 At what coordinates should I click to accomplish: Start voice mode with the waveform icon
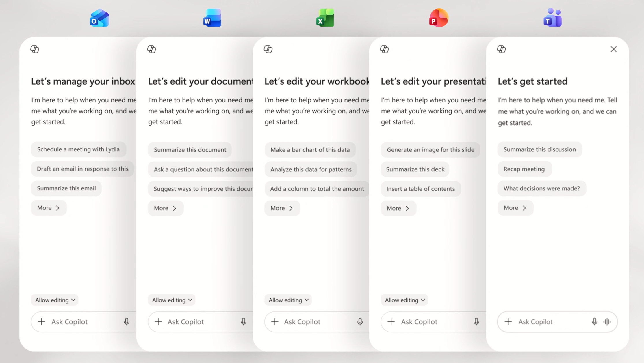pyautogui.click(x=607, y=321)
